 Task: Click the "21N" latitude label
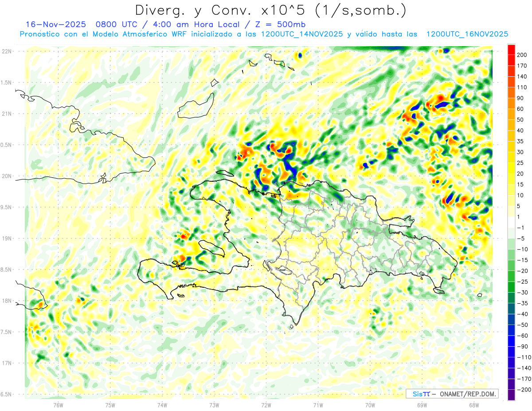click(x=6, y=114)
